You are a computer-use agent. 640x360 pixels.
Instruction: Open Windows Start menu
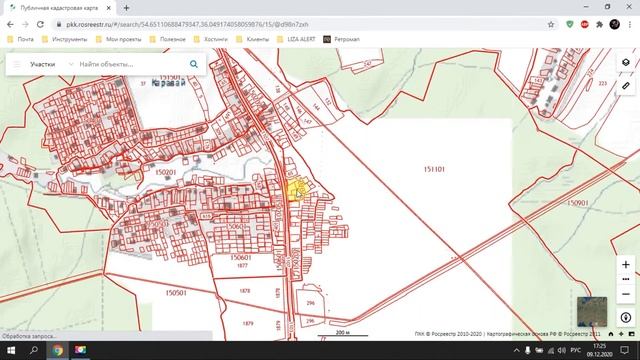11,350
